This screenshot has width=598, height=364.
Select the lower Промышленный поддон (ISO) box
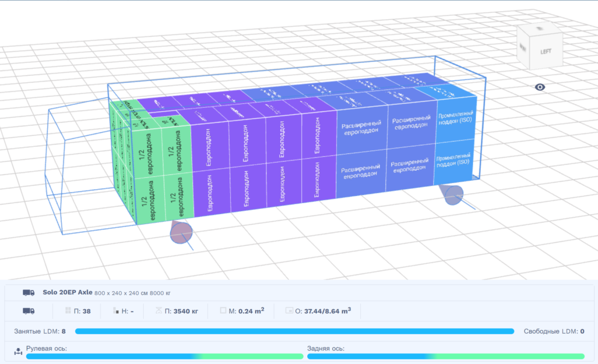(454, 159)
